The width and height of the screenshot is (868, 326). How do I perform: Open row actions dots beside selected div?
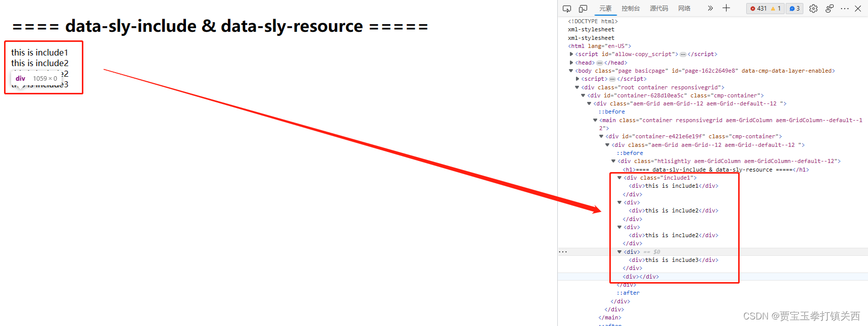(563, 251)
